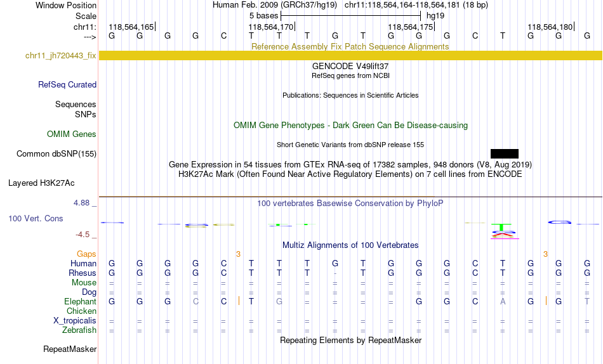The width and height of the screenshot is (603, 364).
Task: Open the RefSeq Curated track label
Action: click(67, 84)
